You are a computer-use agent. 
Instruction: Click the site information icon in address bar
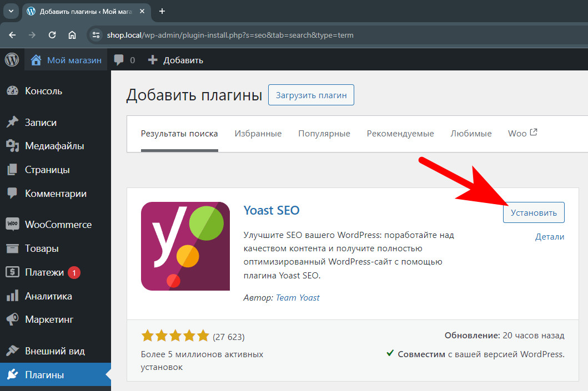click(x=96, y=35)
